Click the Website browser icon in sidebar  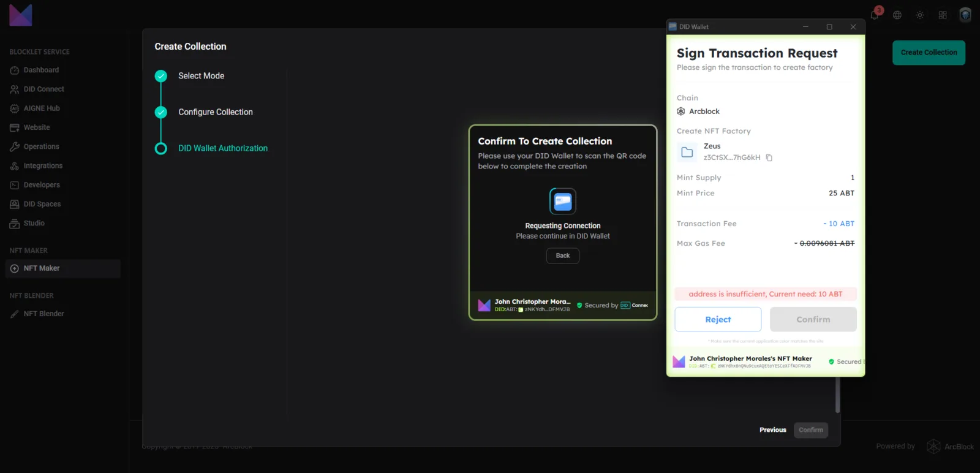coord(15,127)
